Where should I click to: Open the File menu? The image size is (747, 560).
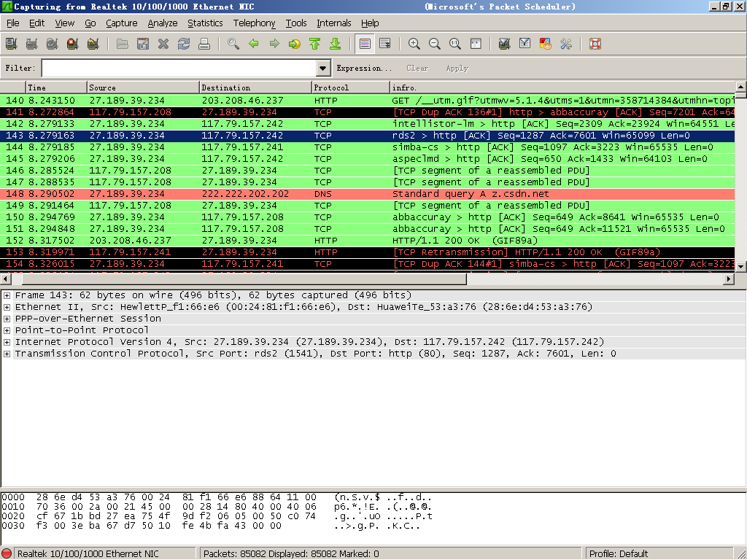[13, 23]
